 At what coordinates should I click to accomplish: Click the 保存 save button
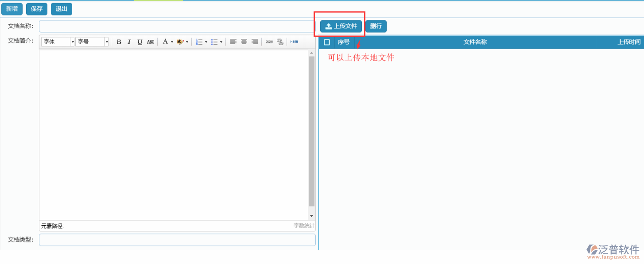click(x=36, y=8)
